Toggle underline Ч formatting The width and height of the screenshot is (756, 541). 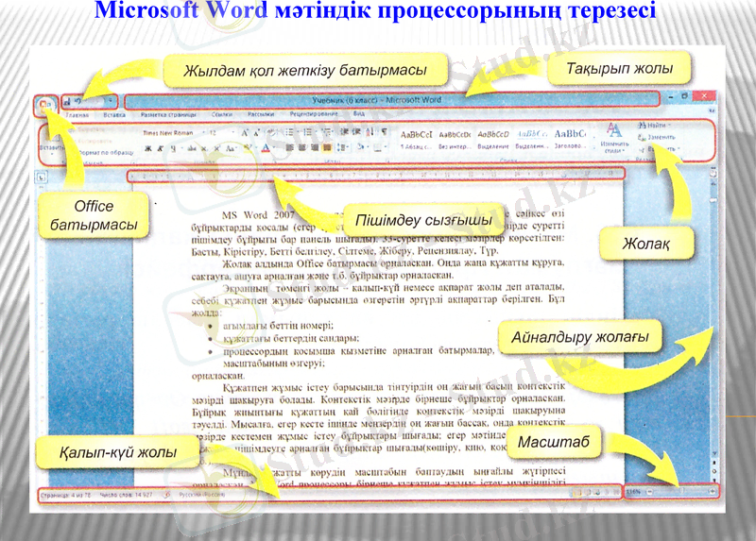[x=174, y=149]
